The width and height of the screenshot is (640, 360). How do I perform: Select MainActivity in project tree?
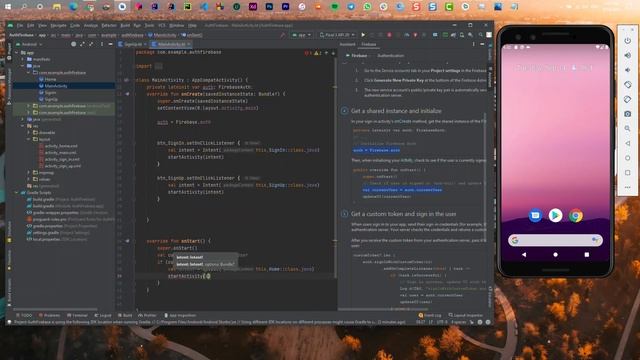pos(56,86)
